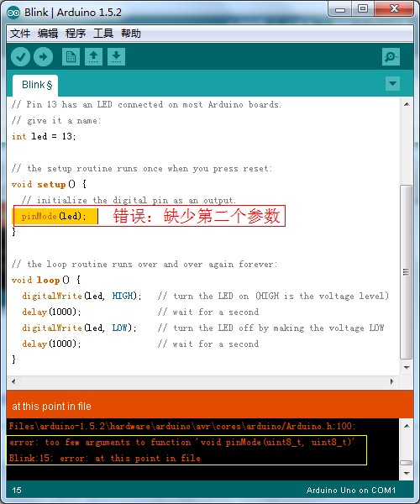Image resolution: width=420 pixels, height=504 pixels.
Task: Click the Arduino logo in title bar
Action: tap(13, 13)
